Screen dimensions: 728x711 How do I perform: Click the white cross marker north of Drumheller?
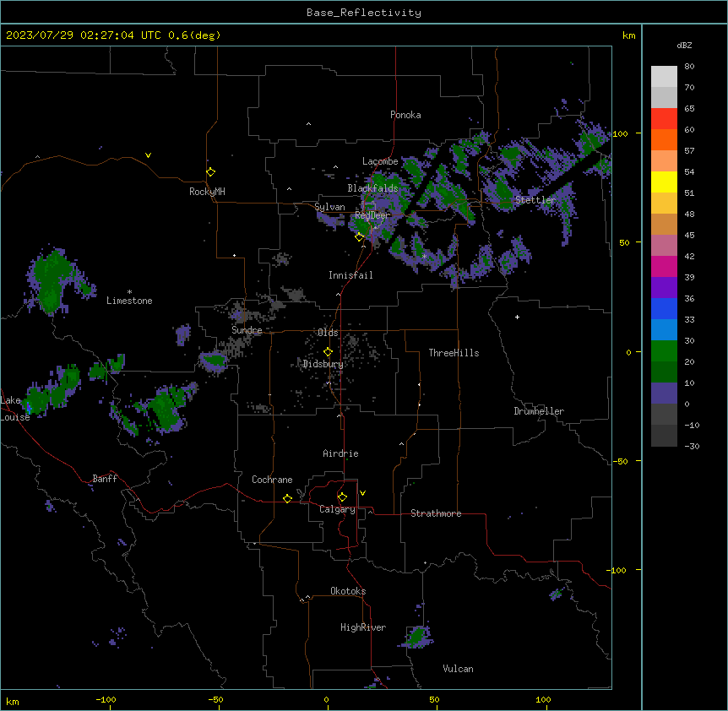(517, 317)
